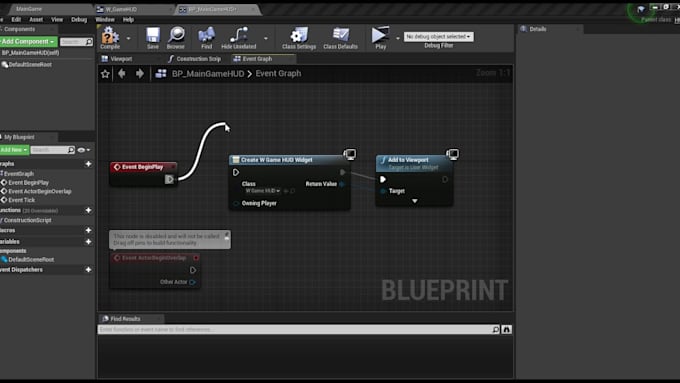
Task: Add new graph with plus icon
Action: point(88,164)
